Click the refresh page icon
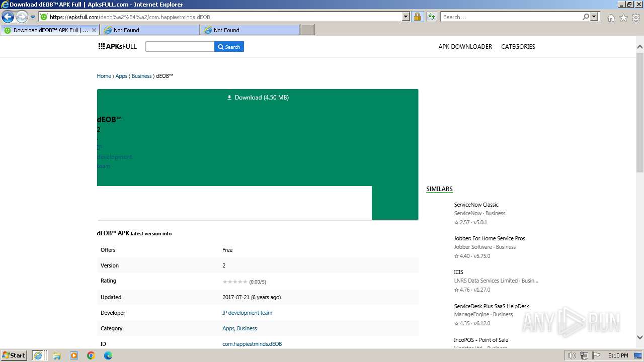The width and height of the screenshot is (644, 362). pyautogui.click(x=431, y=17)
